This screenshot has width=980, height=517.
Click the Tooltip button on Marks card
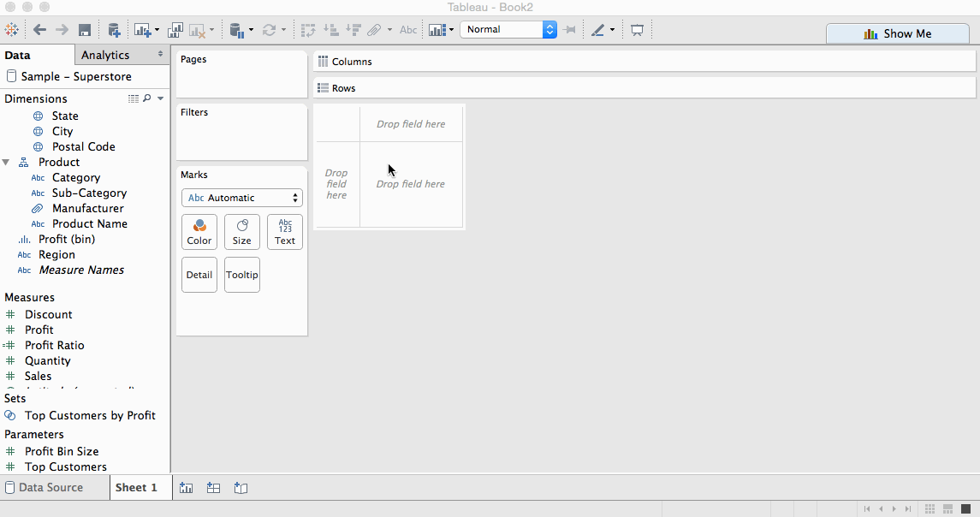[x=242, y=275]
